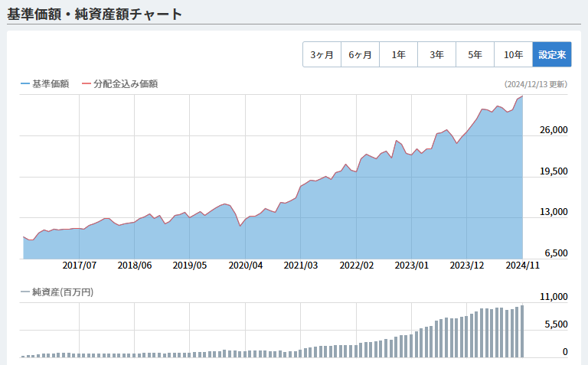This screenshot has width=588, height=365.
Task: Click the 19,500 price axis value
Action: tap(554, 171)
